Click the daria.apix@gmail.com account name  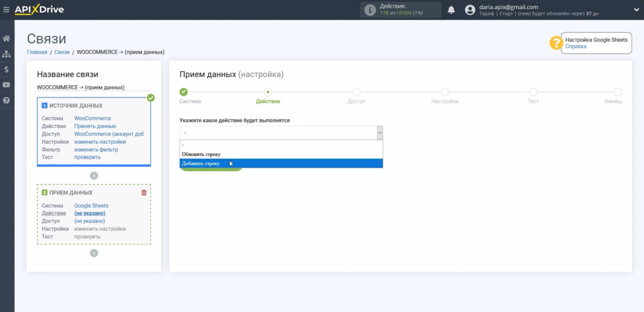(x=508, y=7)
